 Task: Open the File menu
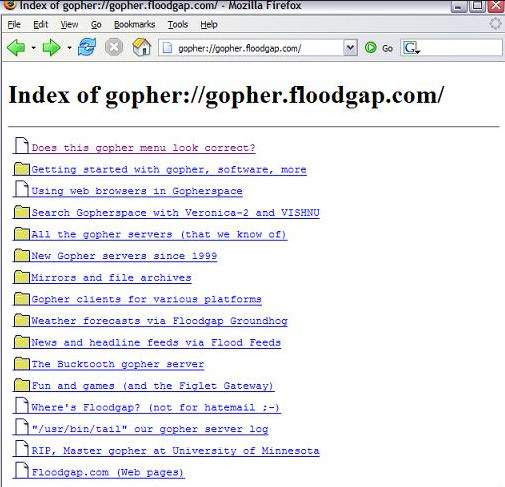pos(14,24)
